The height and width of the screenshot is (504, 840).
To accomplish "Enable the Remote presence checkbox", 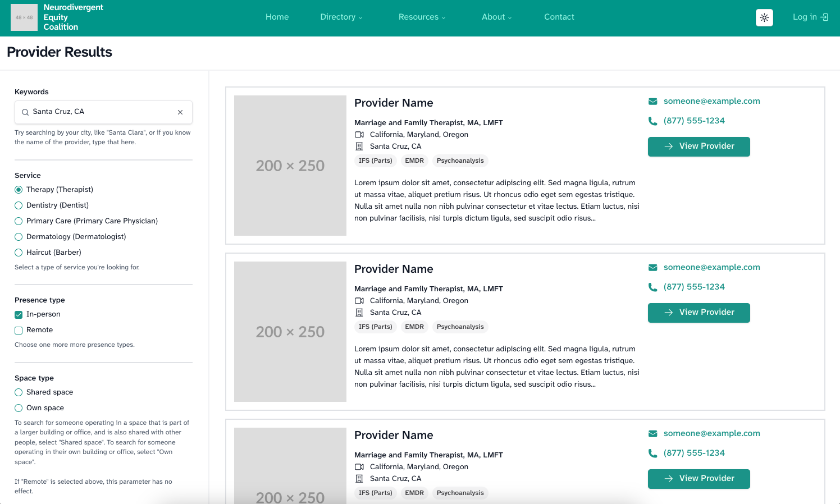I will [19, 331].
